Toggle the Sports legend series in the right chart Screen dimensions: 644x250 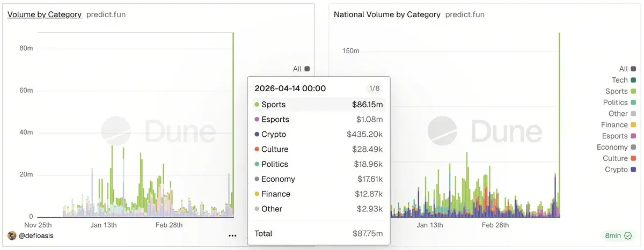tap(620, 91)
